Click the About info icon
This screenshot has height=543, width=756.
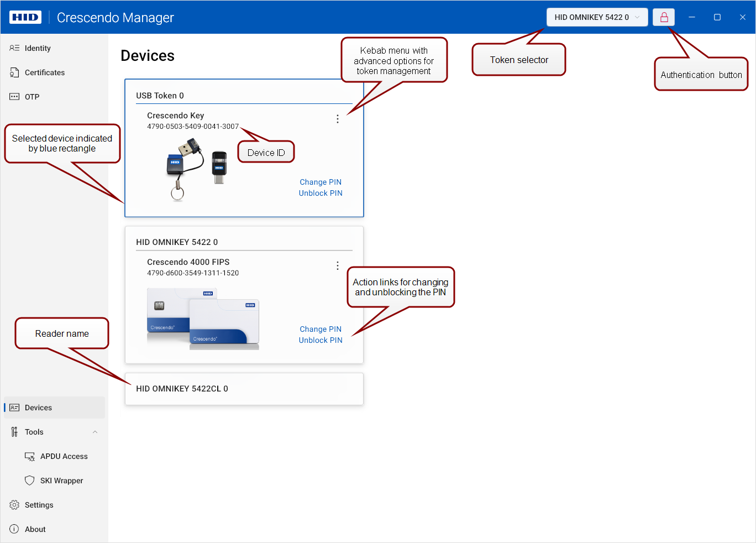[x=14, y=529]
